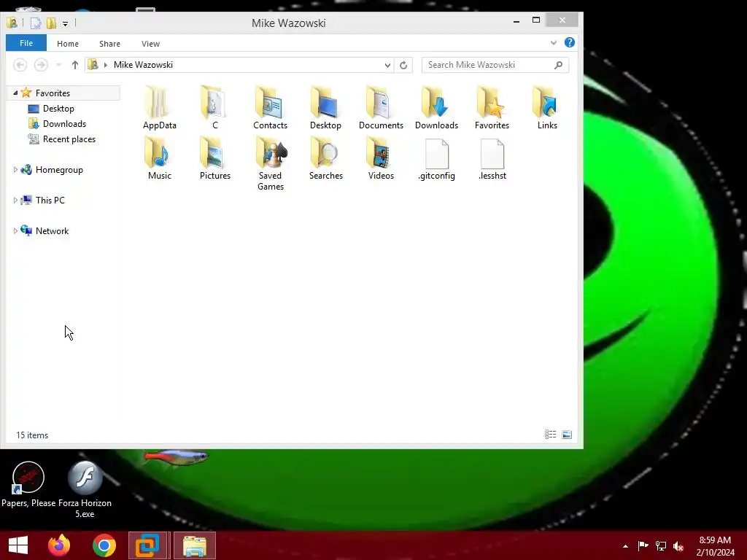The image size is (747, 560).
Task: Select Forza Horizon 5.exe desktop icon
Action: (x=85, y=489)
